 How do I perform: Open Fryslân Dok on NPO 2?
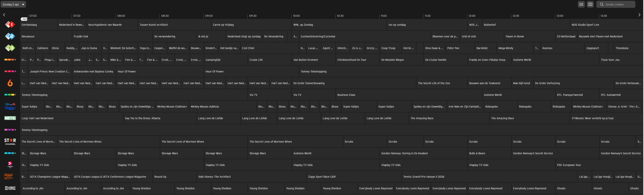tap(112, 36)
